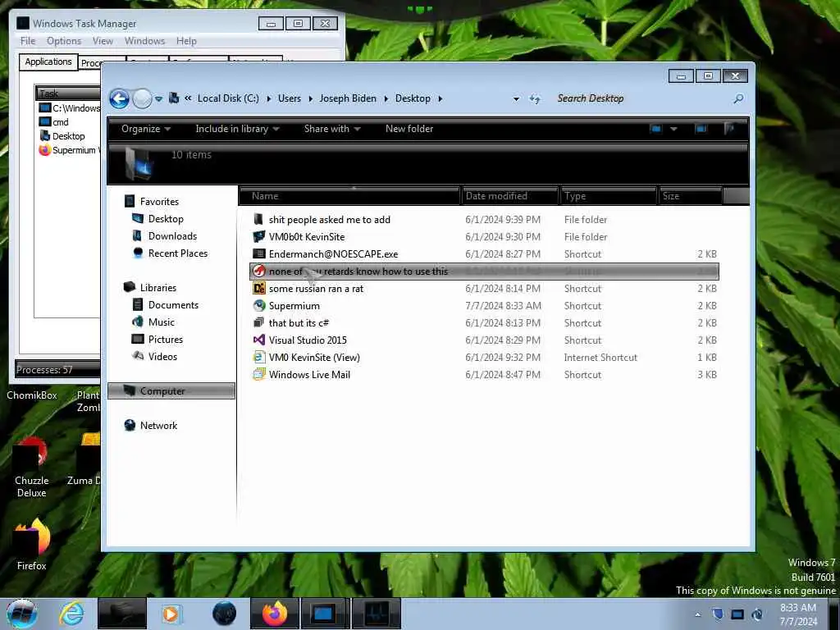Image resolution: width=840 pixels, height=630 pixels.
Task: Select Computer in navigation pane
Action: click(171, 391)
